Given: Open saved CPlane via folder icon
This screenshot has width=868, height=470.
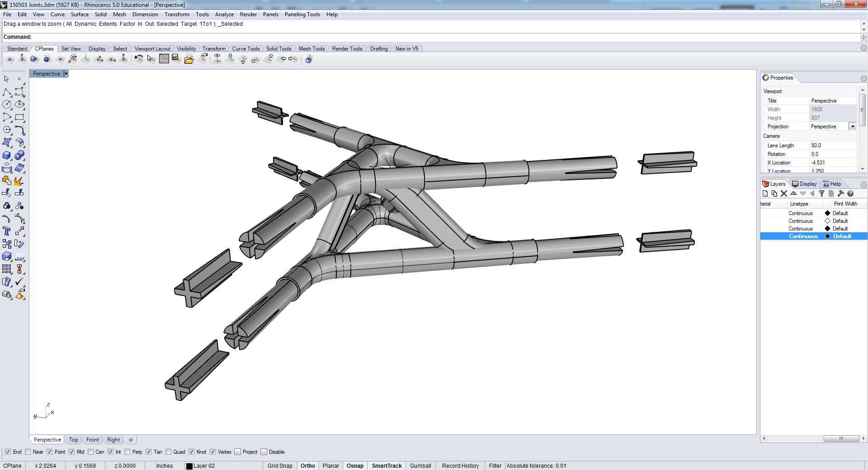Looking at the screenshot, I should click(189, 59).
